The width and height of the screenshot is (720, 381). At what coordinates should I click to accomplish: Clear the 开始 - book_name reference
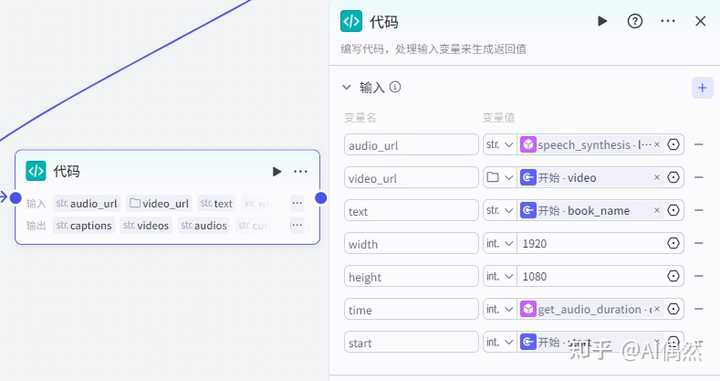pos(657,210)
